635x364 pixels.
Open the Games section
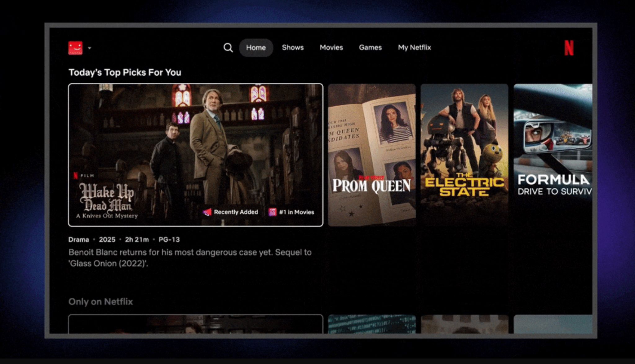(x=370, y=47)
